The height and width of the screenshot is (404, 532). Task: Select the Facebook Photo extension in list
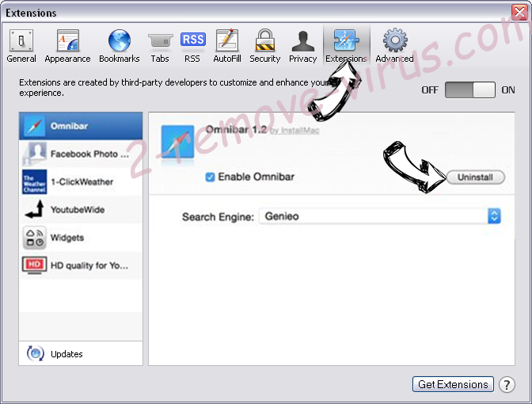[81, 154]
